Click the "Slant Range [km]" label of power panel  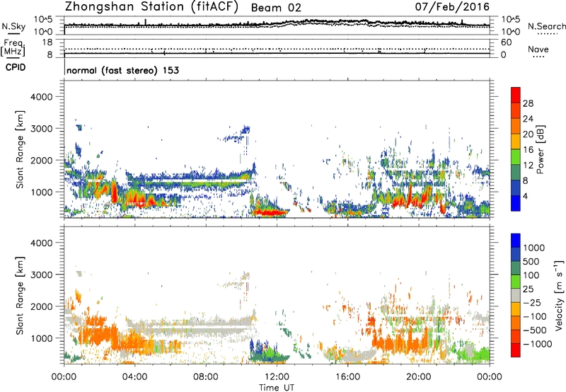pos(20,149)
